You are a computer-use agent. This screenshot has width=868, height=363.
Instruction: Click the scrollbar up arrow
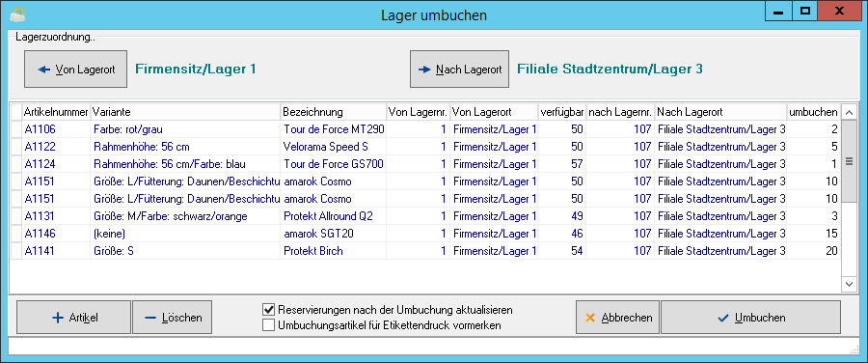point(849,113)
